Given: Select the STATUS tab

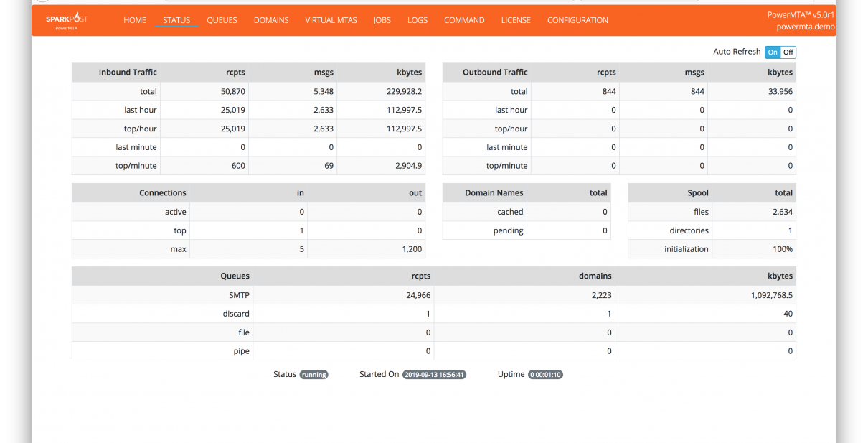Looking at the screenshot, I should tap(176, 20).
